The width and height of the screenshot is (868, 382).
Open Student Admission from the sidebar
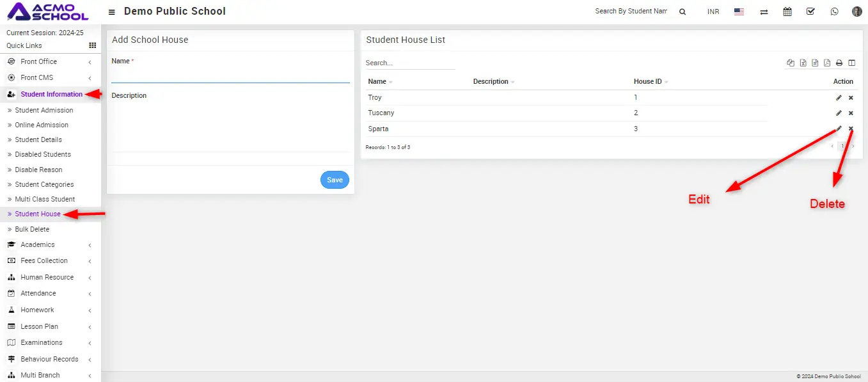tap(43, 110)
